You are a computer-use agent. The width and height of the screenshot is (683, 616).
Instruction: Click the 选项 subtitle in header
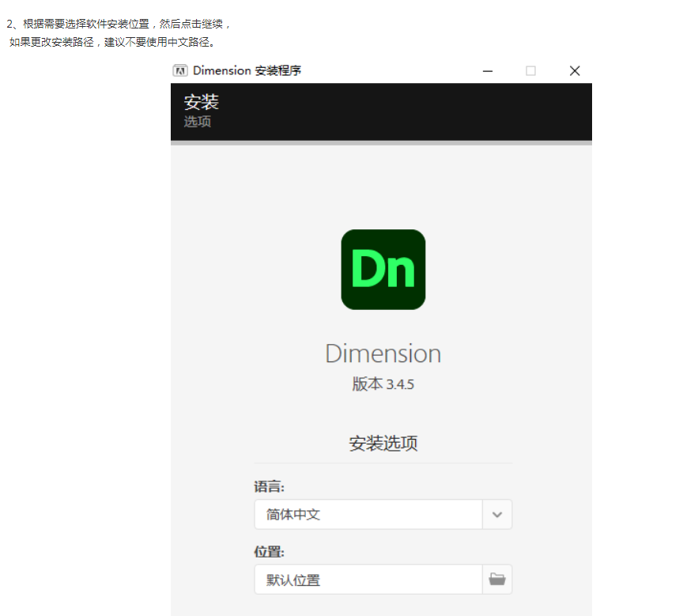(198, 122)
